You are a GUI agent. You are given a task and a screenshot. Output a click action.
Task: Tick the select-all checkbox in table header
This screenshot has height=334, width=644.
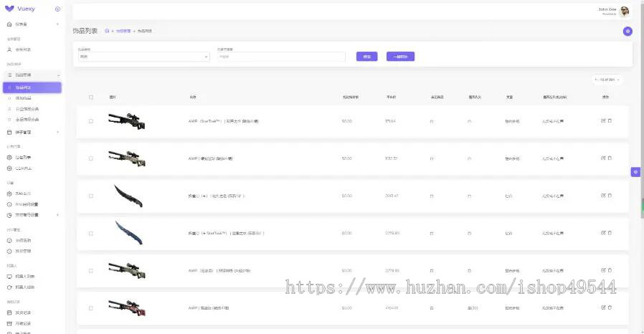(91, 97)
